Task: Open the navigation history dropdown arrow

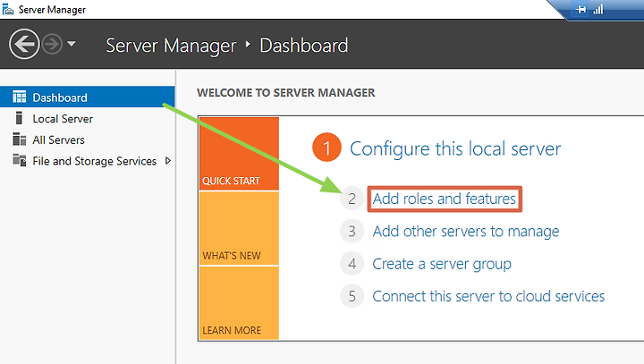Action: 72,44
